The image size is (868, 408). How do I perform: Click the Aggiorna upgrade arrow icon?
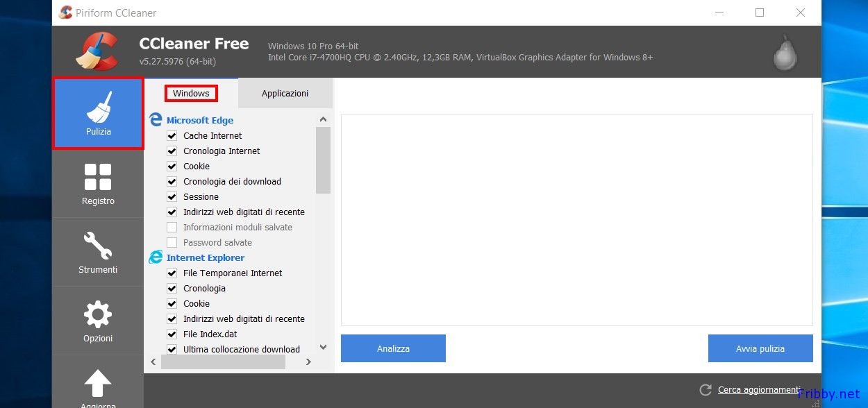coord(98,383)
